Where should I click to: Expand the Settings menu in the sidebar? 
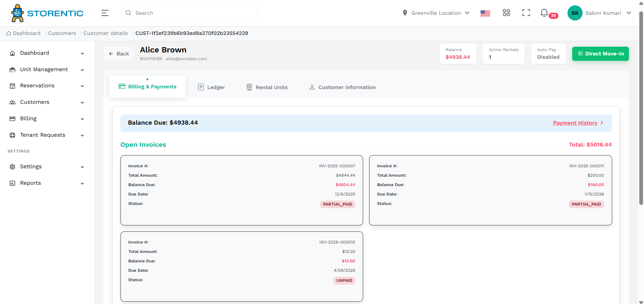12,167
